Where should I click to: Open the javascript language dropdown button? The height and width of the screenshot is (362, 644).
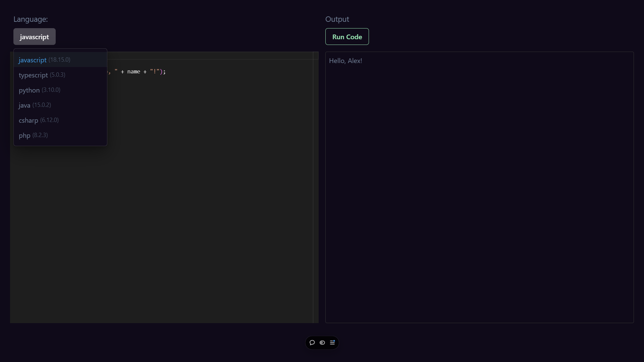pyautogui.click(x=35, y=37)
